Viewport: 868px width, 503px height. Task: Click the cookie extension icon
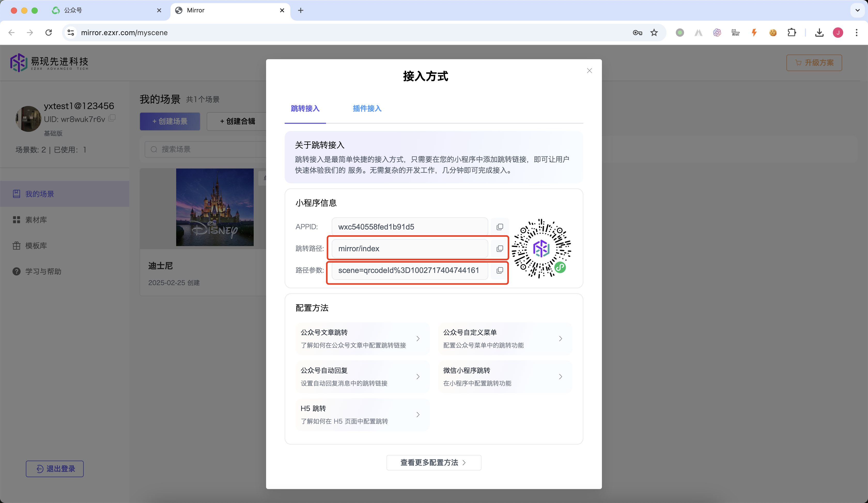coord(773,32)
